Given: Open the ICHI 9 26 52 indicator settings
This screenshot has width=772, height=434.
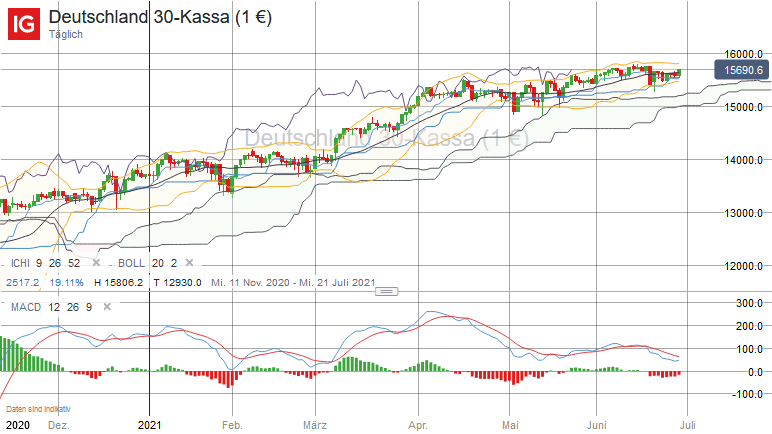Looking at the screenshot, I should tap(45, 263).
